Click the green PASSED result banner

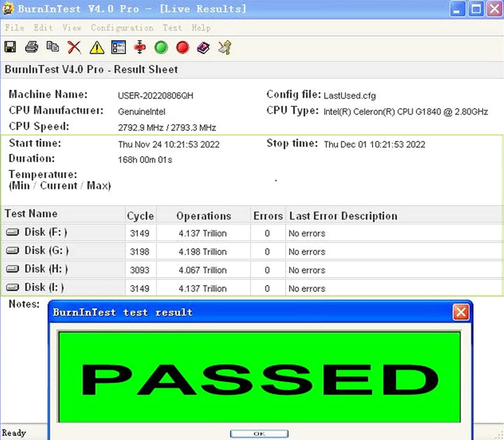click(260, 377)
